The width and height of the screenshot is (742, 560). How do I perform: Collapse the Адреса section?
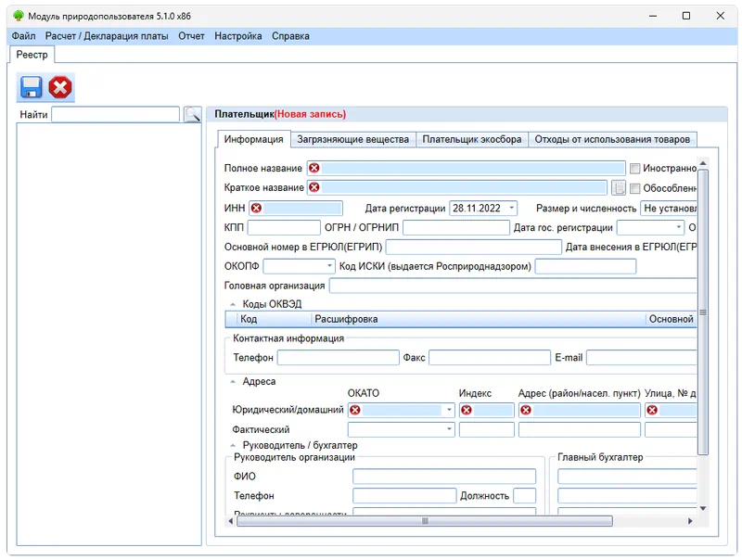coord(233,382)
